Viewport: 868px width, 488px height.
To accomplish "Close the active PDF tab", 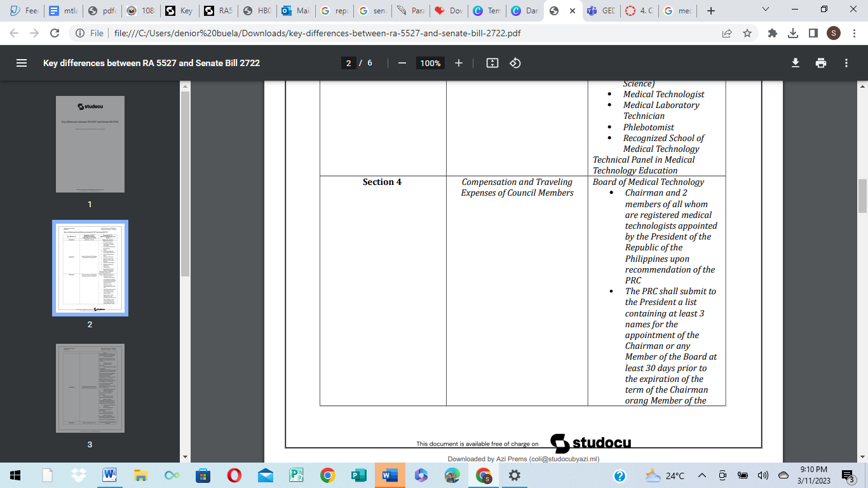I will (573, 11).
